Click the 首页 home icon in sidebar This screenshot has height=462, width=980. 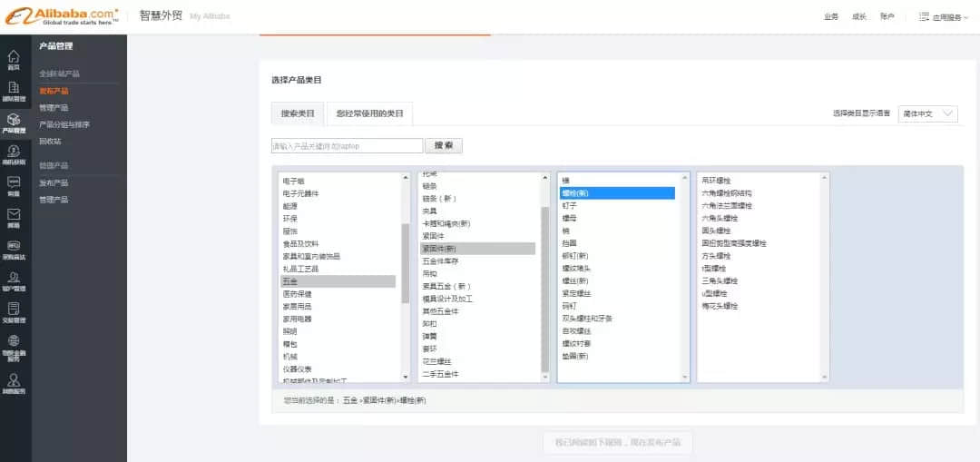14,59
